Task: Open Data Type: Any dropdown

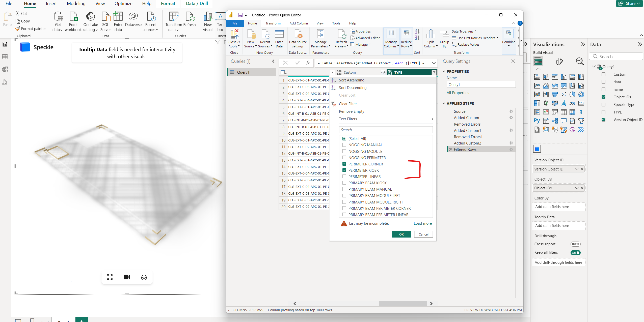Action: coord(464,31)
